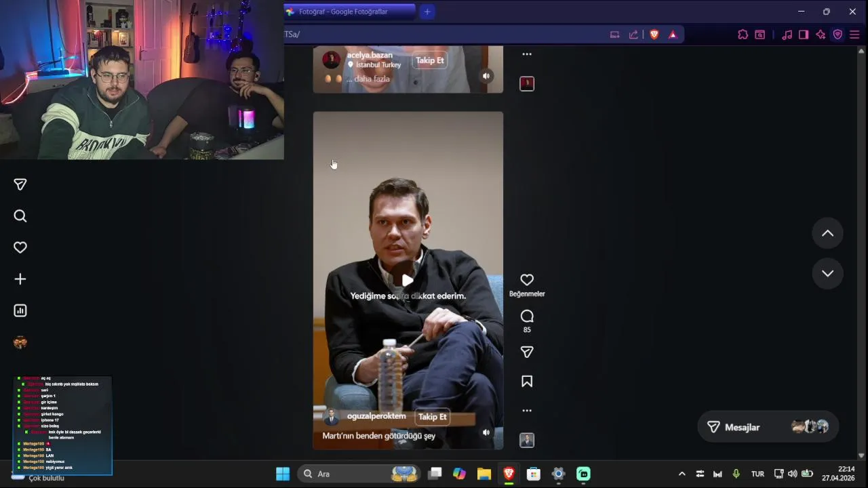Like the oguzalperoktem reel
The height and width of the screenshot is (488, 868).
click(527, 280)
